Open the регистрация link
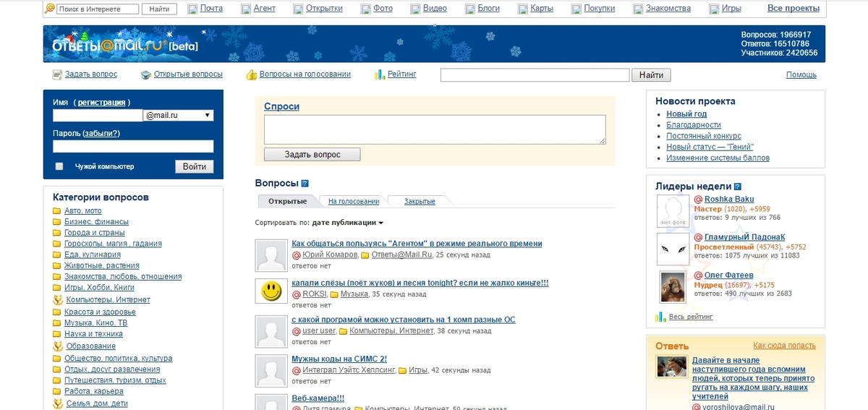This screenshot has height=410, width=868. click(x=101, y=103)
